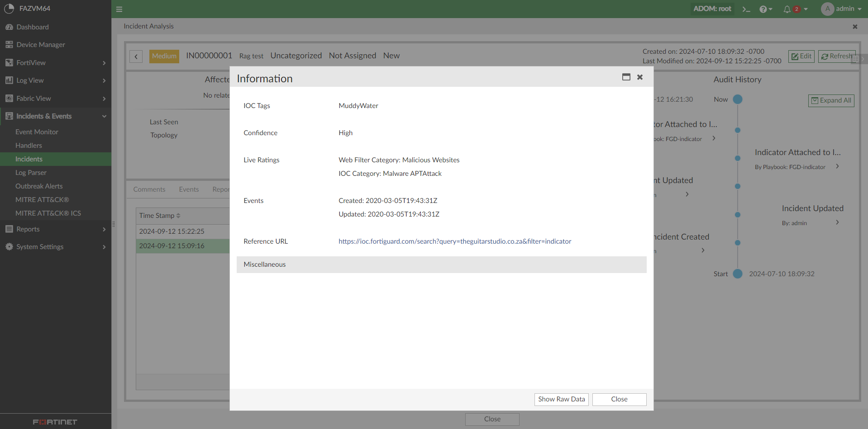Screen dimensions: 868x429
Task: Click the FortiView sidebar icon
Action: [9, 63]
